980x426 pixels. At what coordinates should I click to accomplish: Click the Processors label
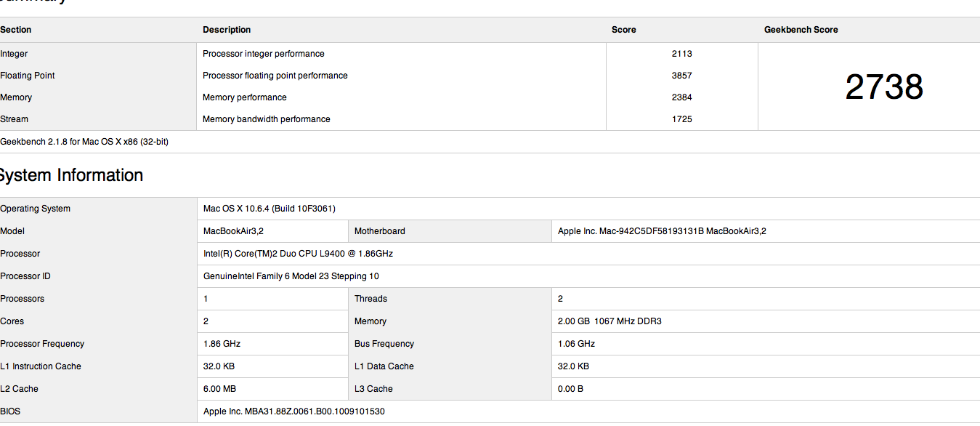[x=23, y=299]
